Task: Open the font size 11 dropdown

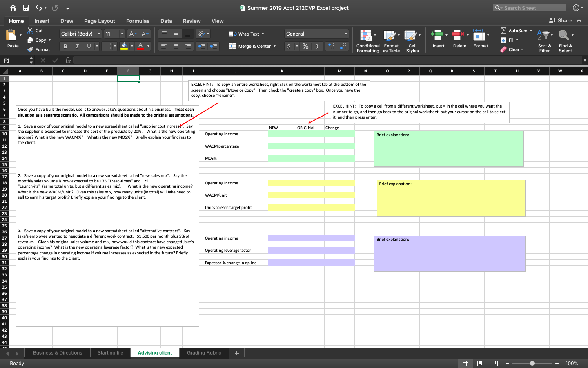Action: pos(122,34)
